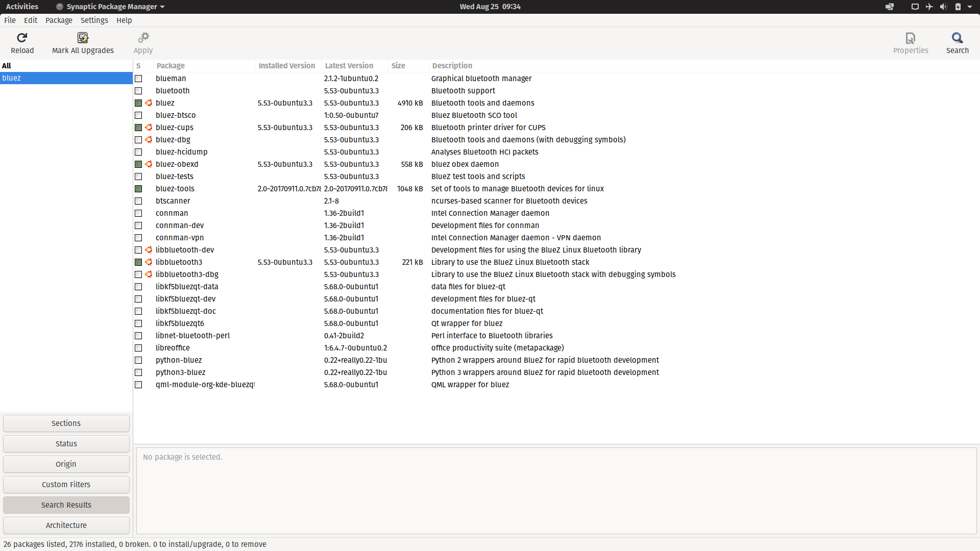Click the Ubuntu supported icon beside libbluetooth-dev
Screen dimensions: 980x551
[149, 250]
